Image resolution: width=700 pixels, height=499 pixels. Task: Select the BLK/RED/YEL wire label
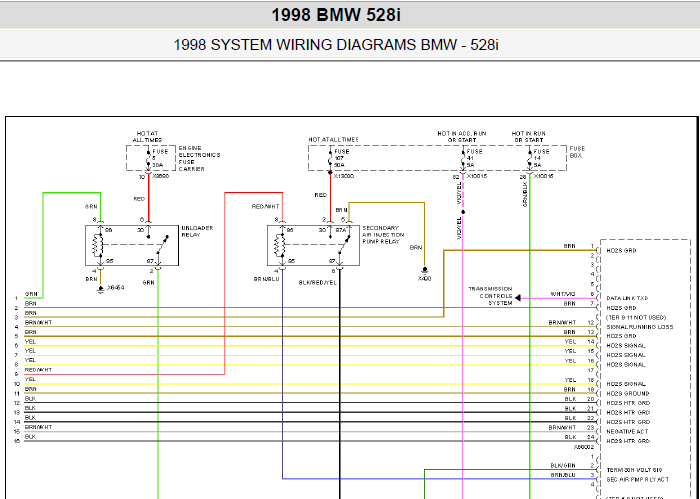point(317,283)
